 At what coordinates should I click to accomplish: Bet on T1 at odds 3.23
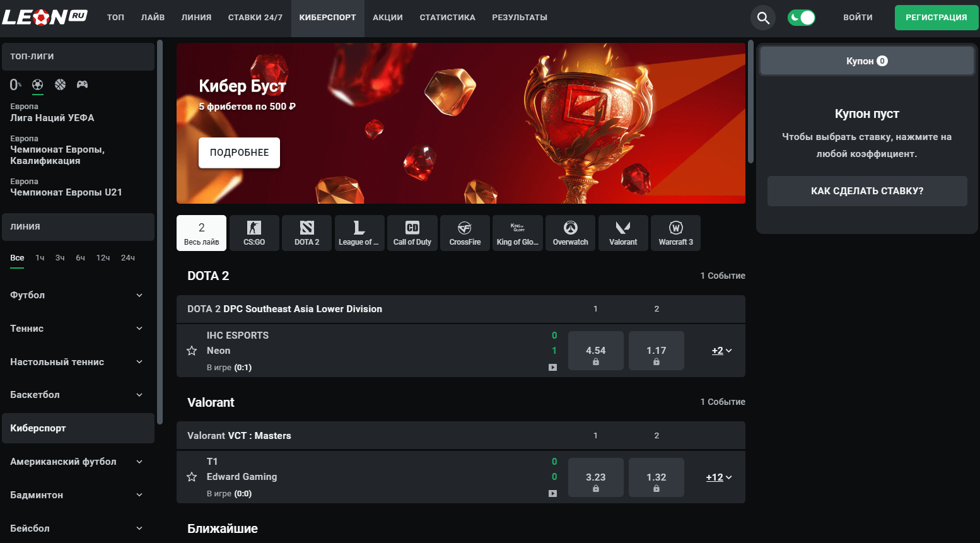(596, 477)
